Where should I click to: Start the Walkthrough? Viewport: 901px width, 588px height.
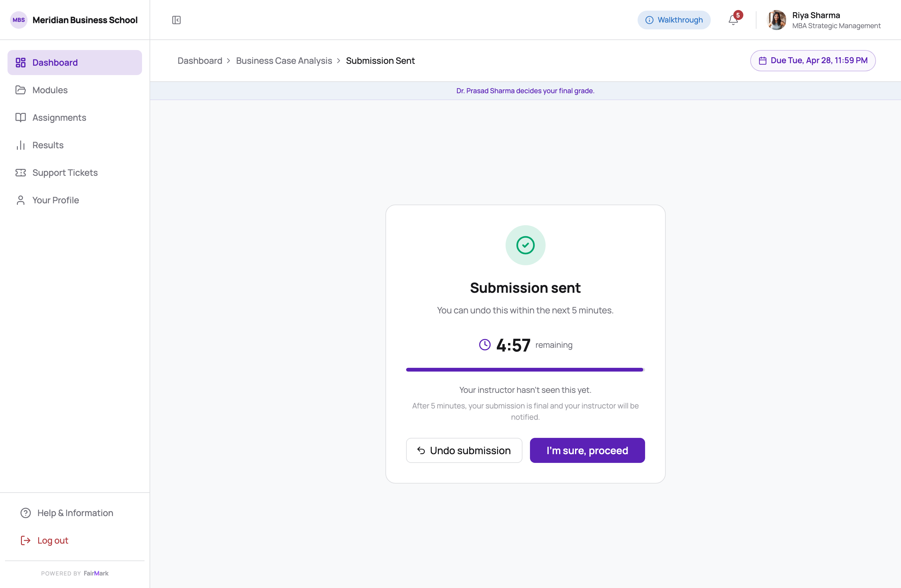tap(674, 20)
